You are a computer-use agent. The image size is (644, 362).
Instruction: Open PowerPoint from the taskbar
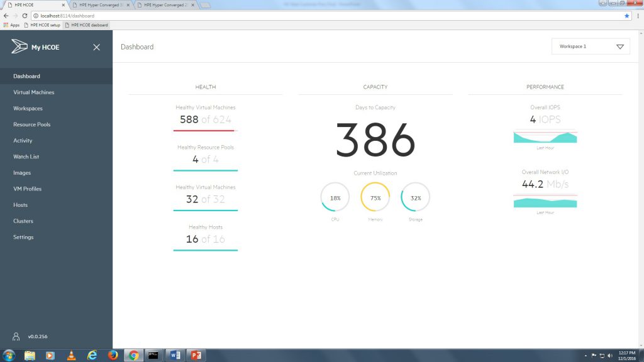pyautogui.click(x=196, y=355)
